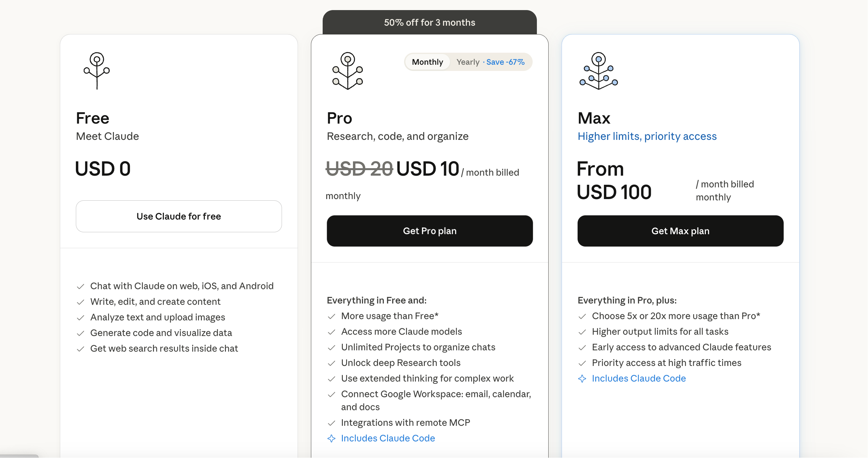Viewport: 868px width, 458px height.
Task: Switch billing to Yearly
Action: coord(468,62)
